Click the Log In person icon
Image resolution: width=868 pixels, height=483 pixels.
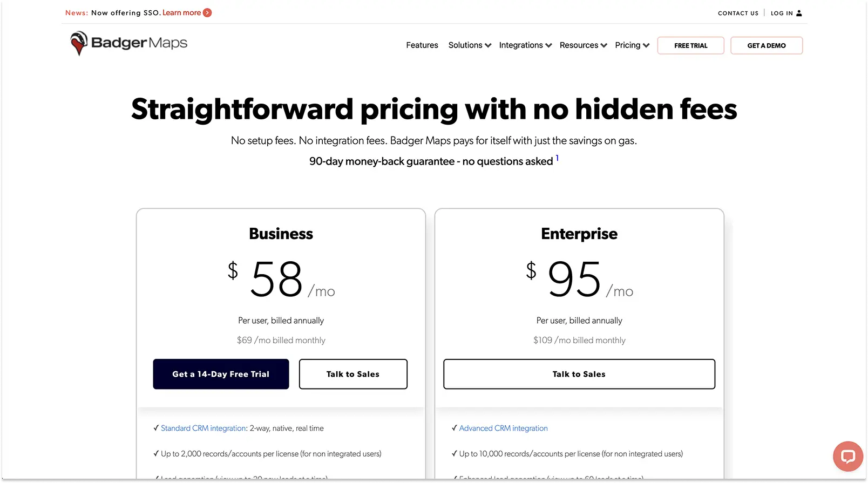[x=798, y=13]
